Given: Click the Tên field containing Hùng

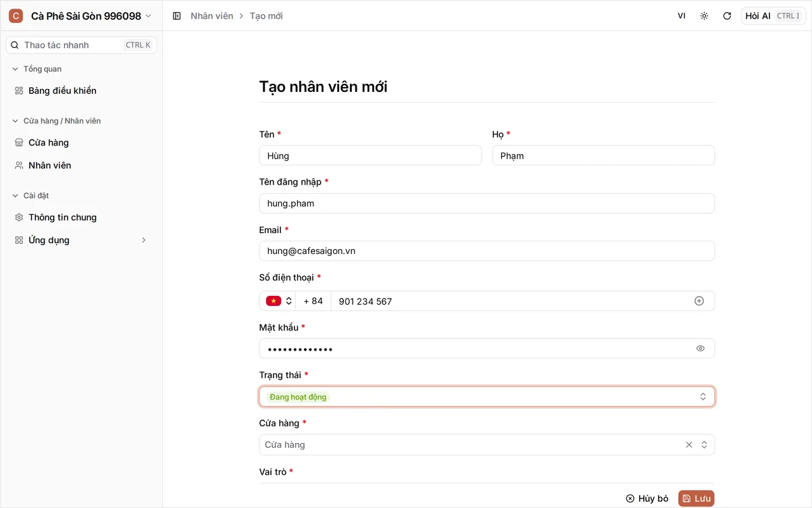Looking at the screenshot, I should [x=370, y=155].
